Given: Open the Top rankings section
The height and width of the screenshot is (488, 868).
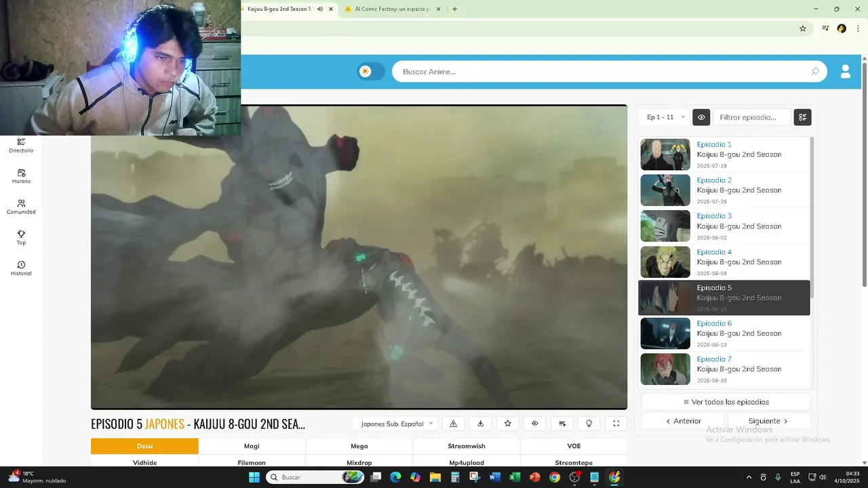Looking at the screenshot, I should click(x=21, y=238).
